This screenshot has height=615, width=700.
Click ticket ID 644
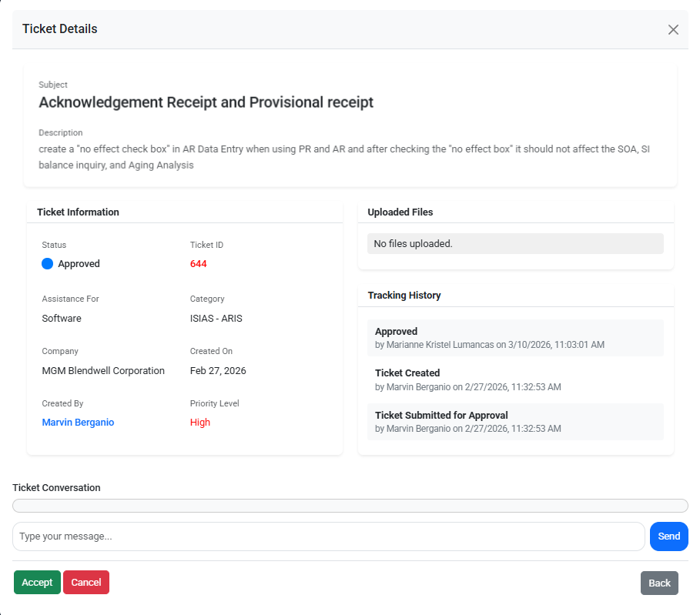tap(198, 264)
